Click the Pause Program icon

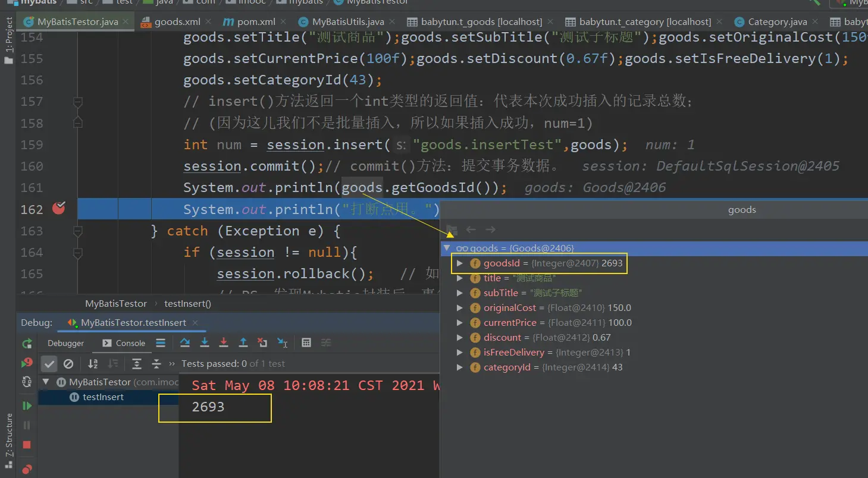pyautogui.click(x=27, y=425)
